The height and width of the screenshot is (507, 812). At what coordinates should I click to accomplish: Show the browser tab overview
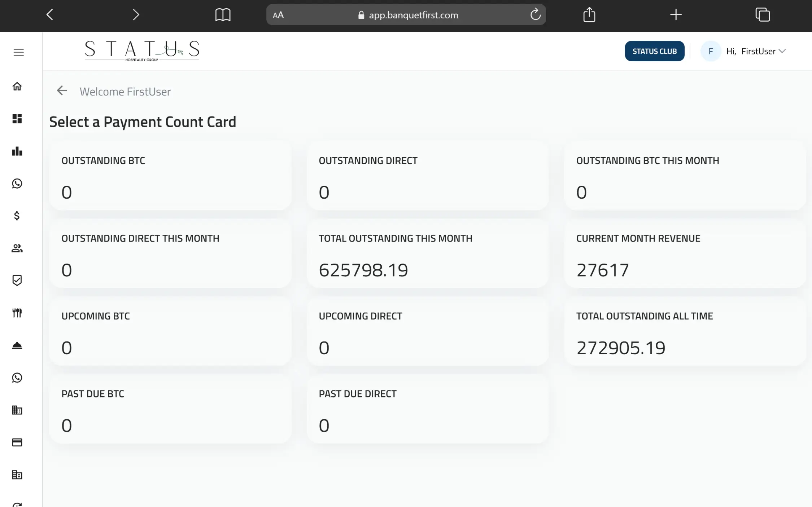(x=763, y=14)
